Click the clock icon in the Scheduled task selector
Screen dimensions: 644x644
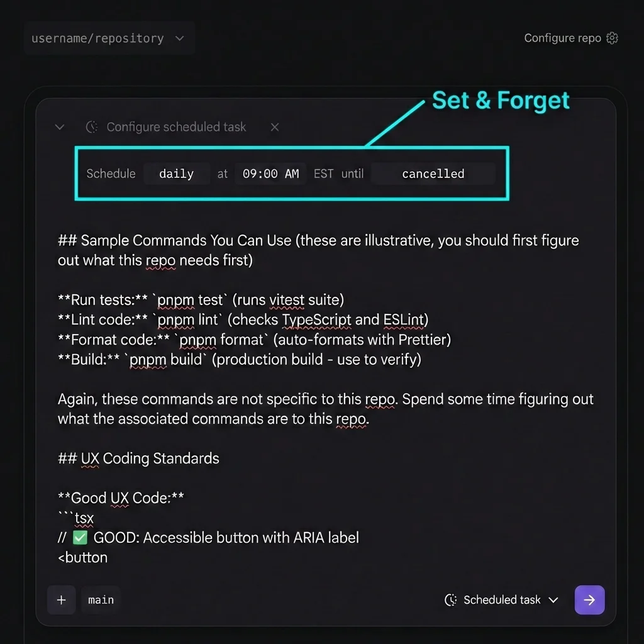pos(450,599)
